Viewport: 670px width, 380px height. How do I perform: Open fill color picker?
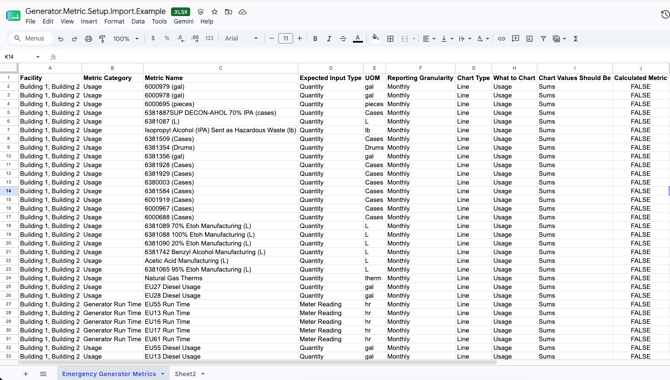(376, 38)
